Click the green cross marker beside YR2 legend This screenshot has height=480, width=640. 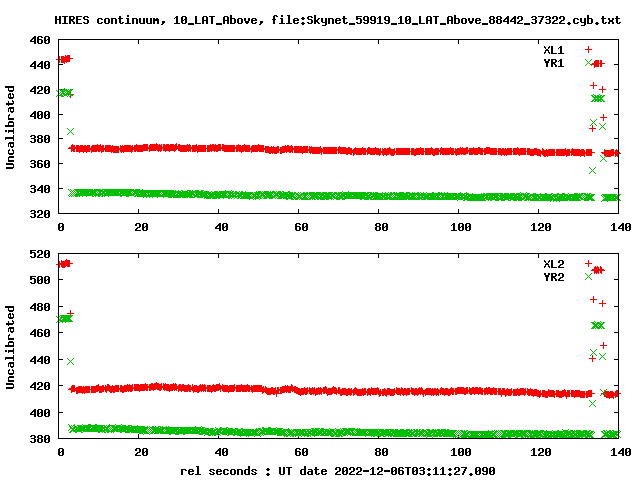click(x=588, y=277)
